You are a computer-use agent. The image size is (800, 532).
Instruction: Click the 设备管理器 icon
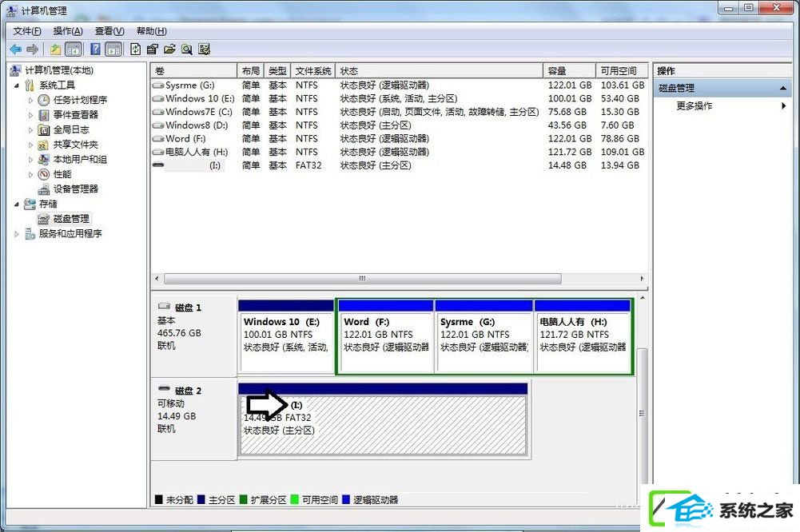click(x=44, y=189)
